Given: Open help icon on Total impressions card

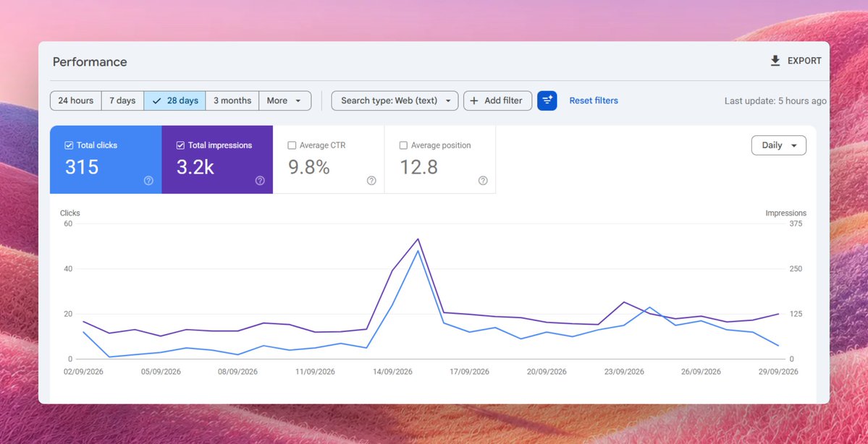Looking at the screenshot, I should tap(260, 180).
